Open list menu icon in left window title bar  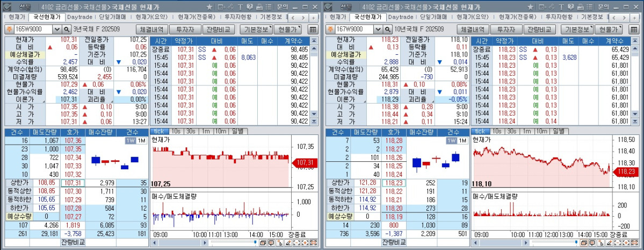pyautogui.click(x=268, y=7)
